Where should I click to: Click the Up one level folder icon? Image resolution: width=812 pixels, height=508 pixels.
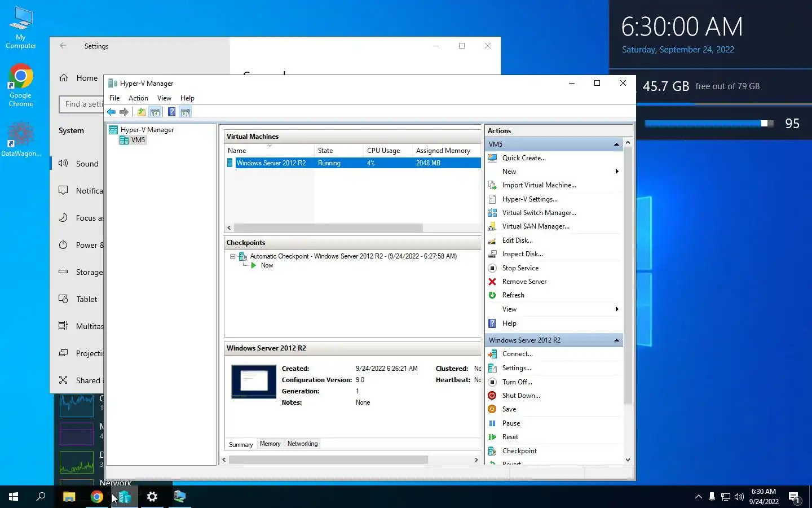(x=142, y=112)
